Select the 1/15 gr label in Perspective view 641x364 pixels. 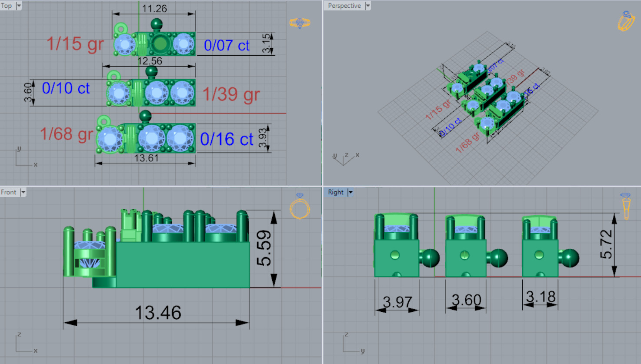[x=438, y=110]
